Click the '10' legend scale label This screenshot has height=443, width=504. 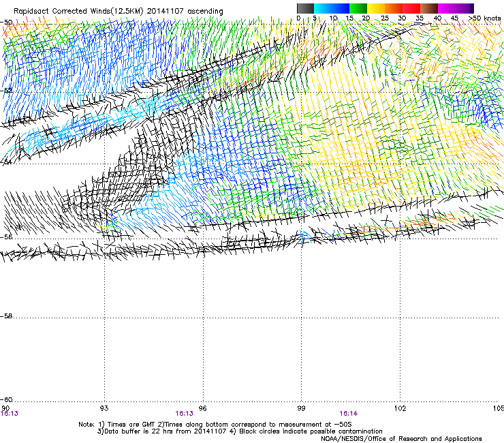click(x=333, y=18)
